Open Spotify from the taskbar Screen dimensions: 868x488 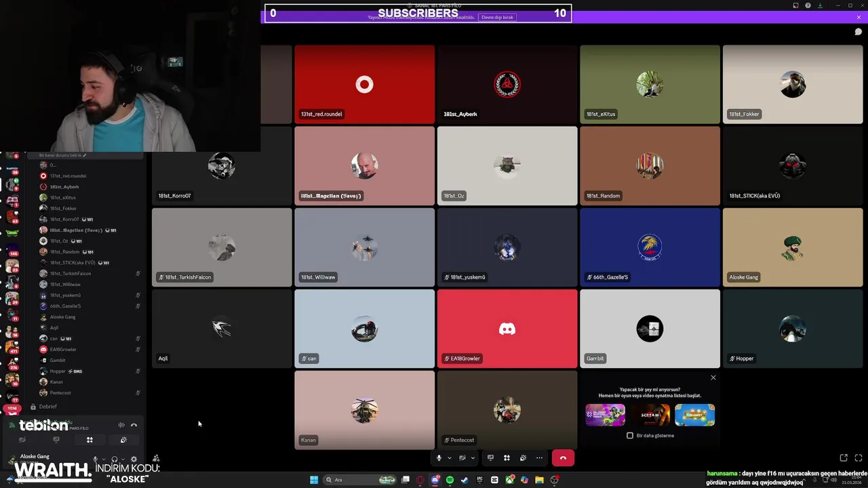(x=450, y=480)
